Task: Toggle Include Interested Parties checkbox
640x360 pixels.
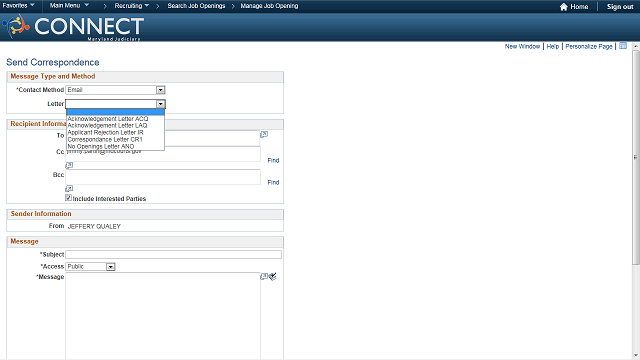Action: [x=69, y=198]
